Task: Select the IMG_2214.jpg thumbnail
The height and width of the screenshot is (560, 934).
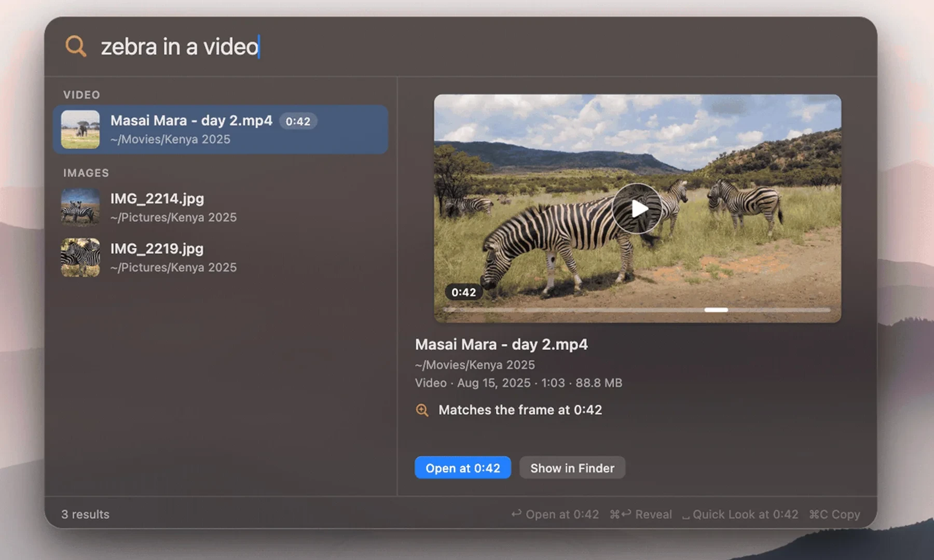Action: pyautogui.click(x=80, y=207)
